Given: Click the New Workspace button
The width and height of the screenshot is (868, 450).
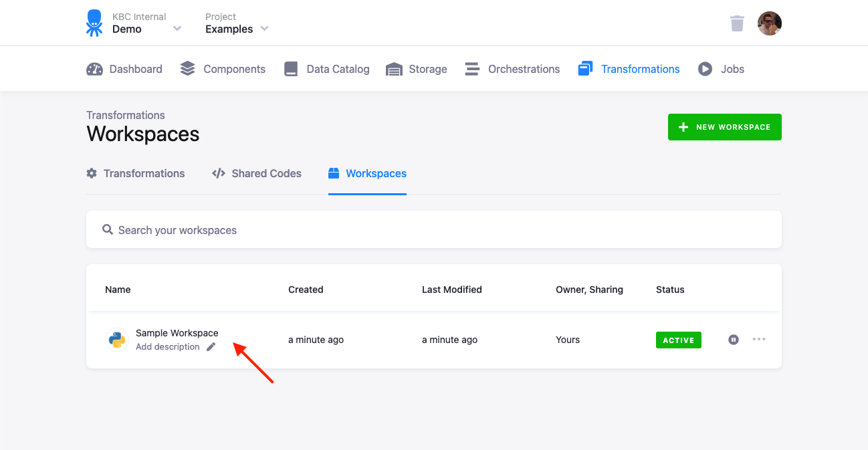Looking at the screenshot, I should 724,127.
